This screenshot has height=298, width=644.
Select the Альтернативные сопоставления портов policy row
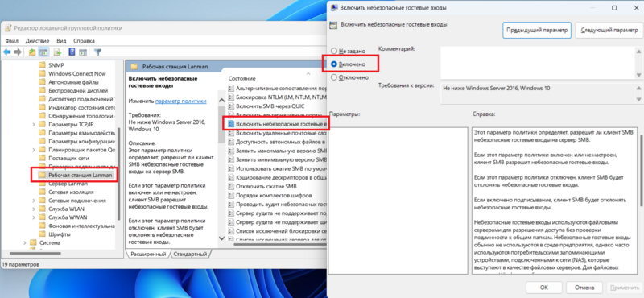pyautogui.click(x=278, y=88)
